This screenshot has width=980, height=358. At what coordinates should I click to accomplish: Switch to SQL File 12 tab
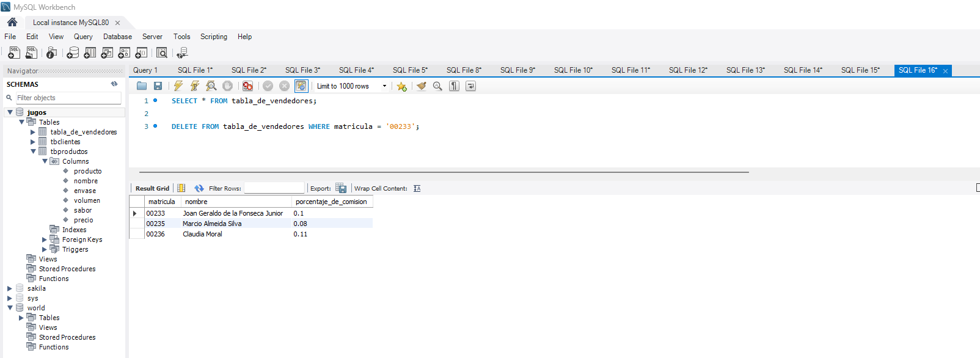689,70
